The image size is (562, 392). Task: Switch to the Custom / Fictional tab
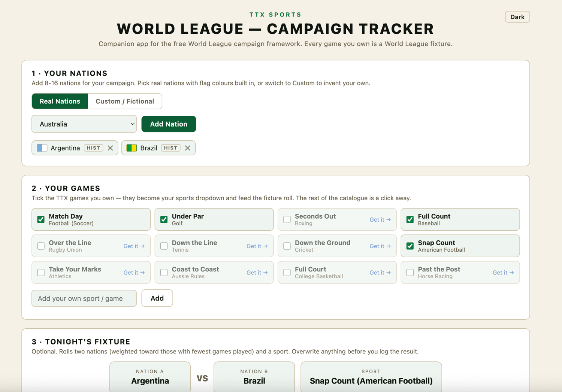click(125, 101)
